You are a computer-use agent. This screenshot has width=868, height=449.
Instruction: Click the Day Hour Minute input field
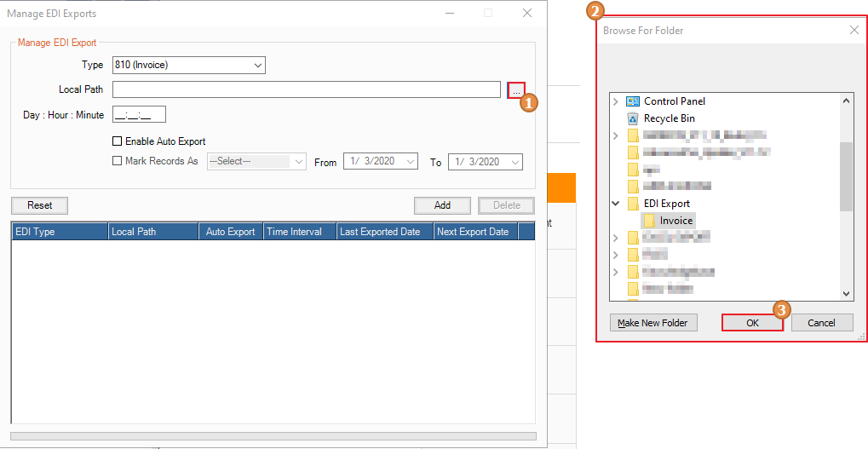(x=139, y=115)
